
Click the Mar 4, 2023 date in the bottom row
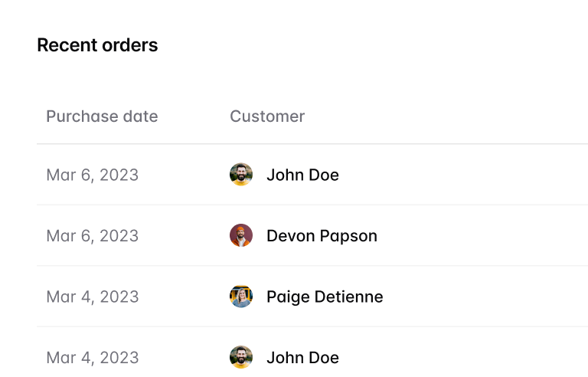pos(93,357)
